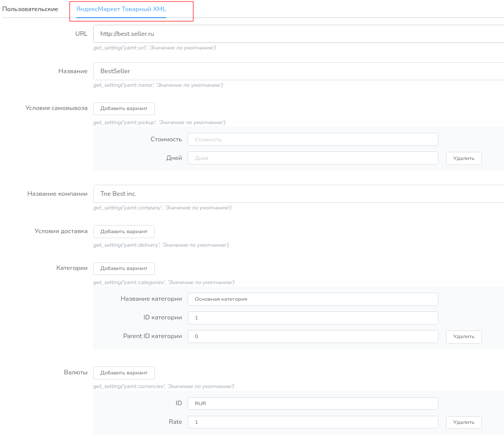
Task: Focus the URL input field
Action: click(x=299, y=34)
